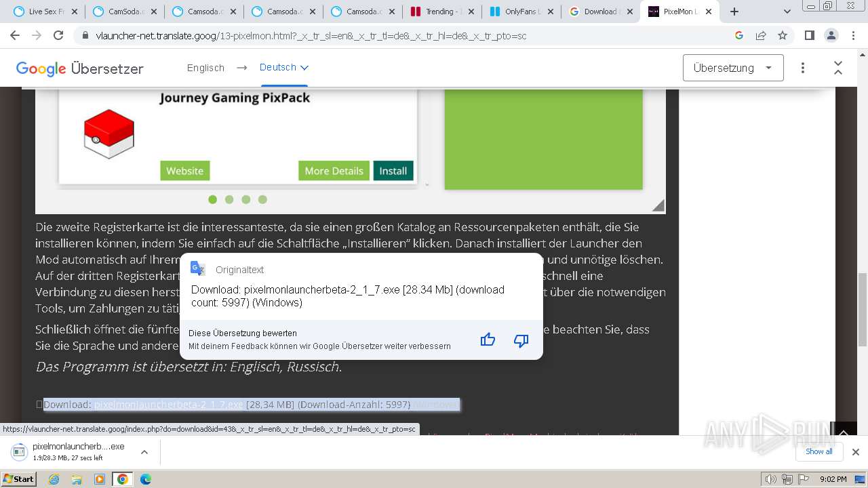Open a new browser tab

tap(734, 12)
